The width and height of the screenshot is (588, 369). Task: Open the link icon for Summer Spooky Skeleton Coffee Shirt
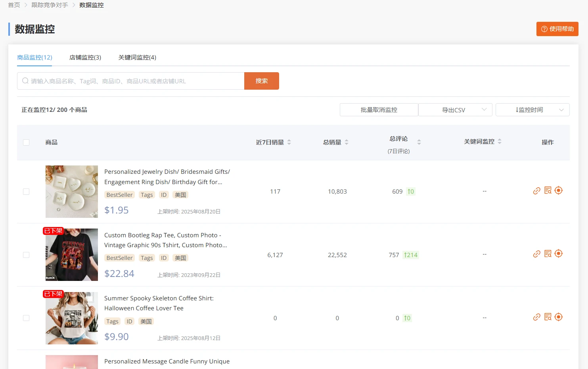pyautogui.click(x=537, y=317)
